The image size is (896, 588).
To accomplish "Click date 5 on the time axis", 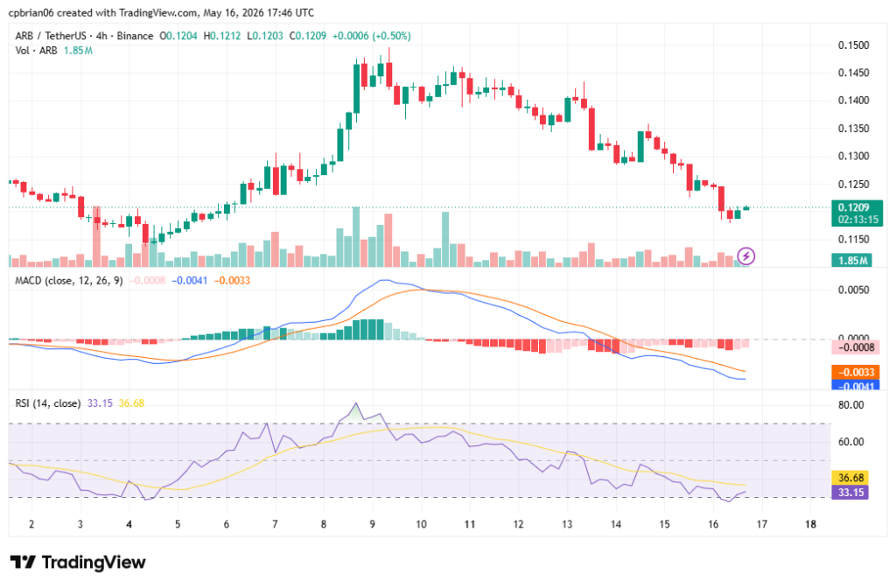I will point(178,524).
